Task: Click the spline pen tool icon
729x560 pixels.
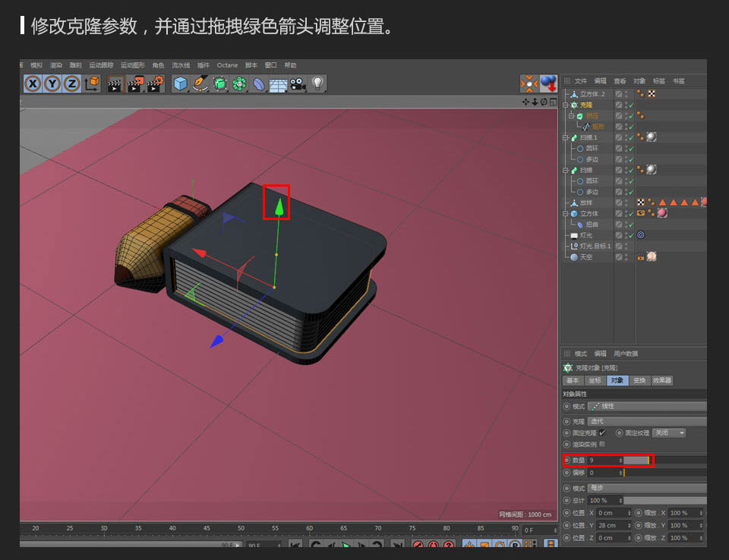Action: coord(199,83)
